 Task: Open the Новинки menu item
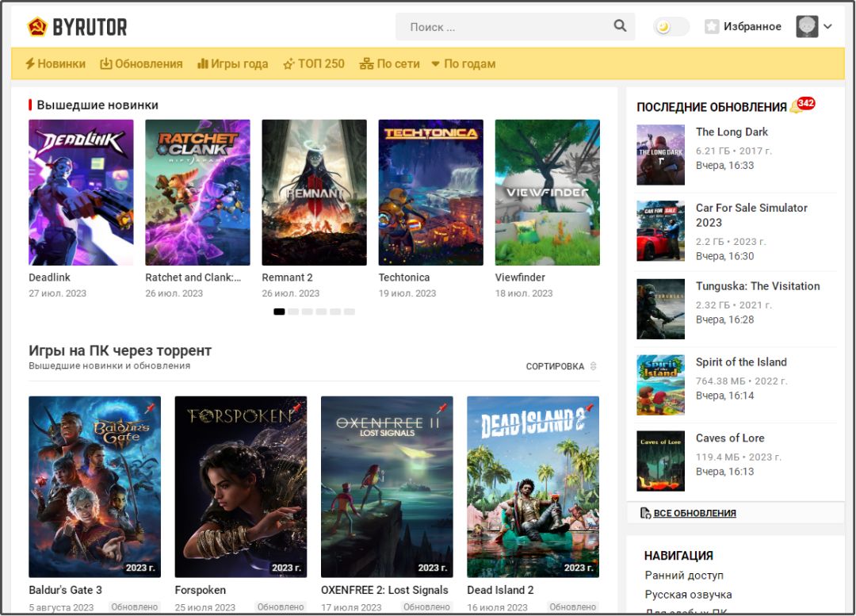[x=55, y=64]
